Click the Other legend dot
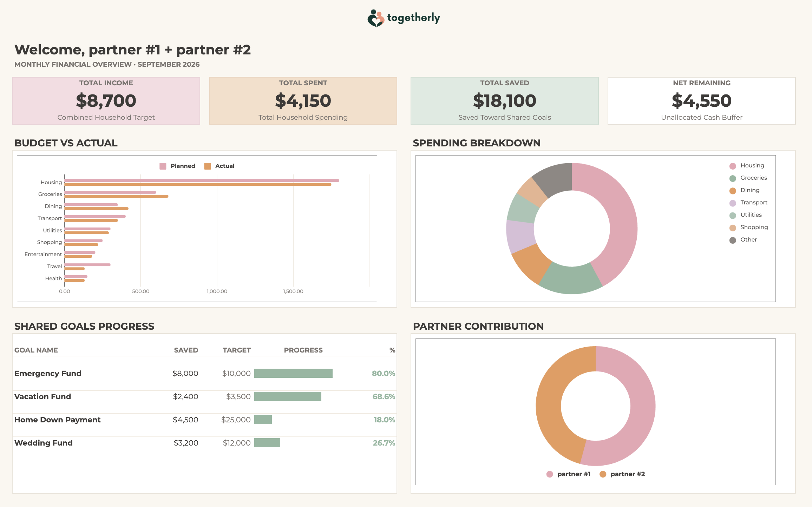This screenshot has height=507, width=812. coord(733,240)
